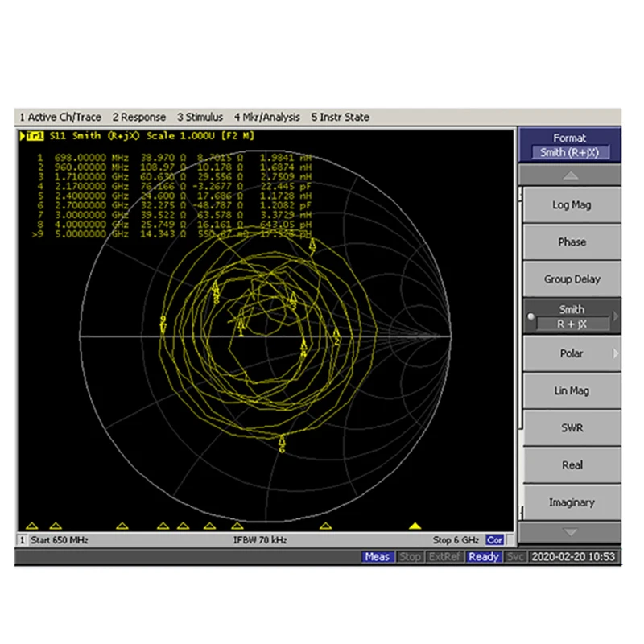Open the Mkr/Analysis menu

(x=267, y=117)
